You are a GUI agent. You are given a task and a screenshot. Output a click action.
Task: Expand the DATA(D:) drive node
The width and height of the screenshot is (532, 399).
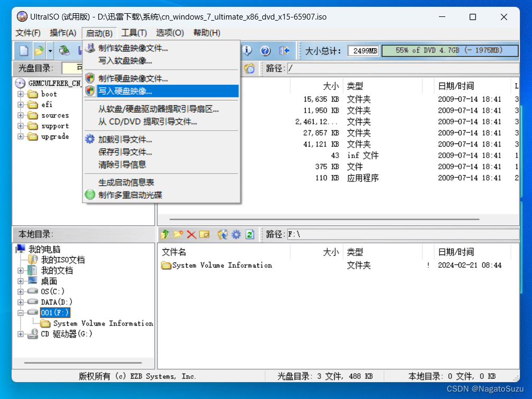click(x=21, y=302)
